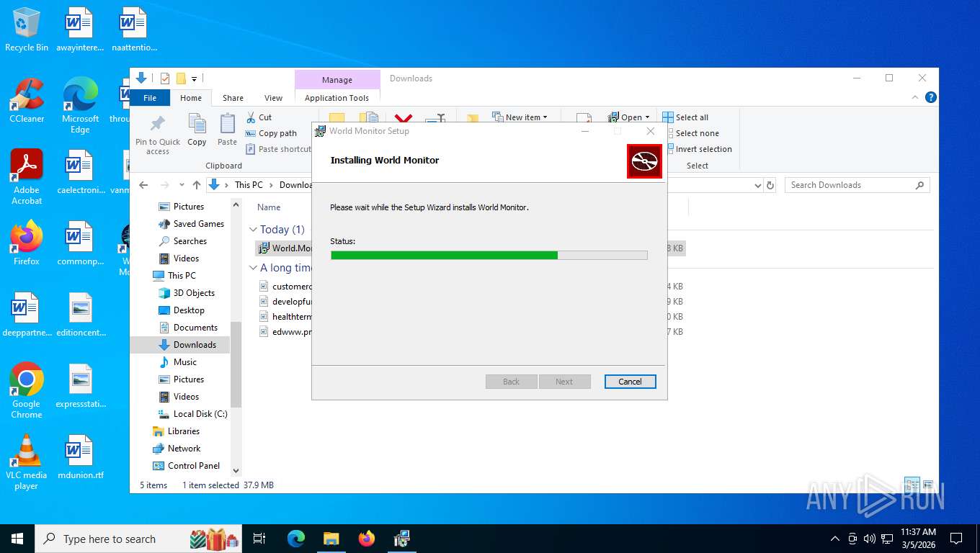
Task: Click the Firefox desktop icon
Action: click(27, 243)
